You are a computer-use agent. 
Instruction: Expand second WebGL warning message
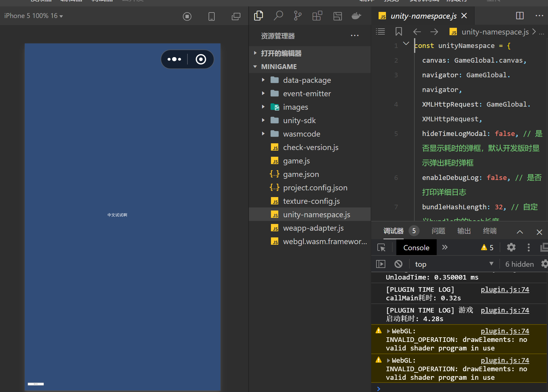tap(388, 361)
